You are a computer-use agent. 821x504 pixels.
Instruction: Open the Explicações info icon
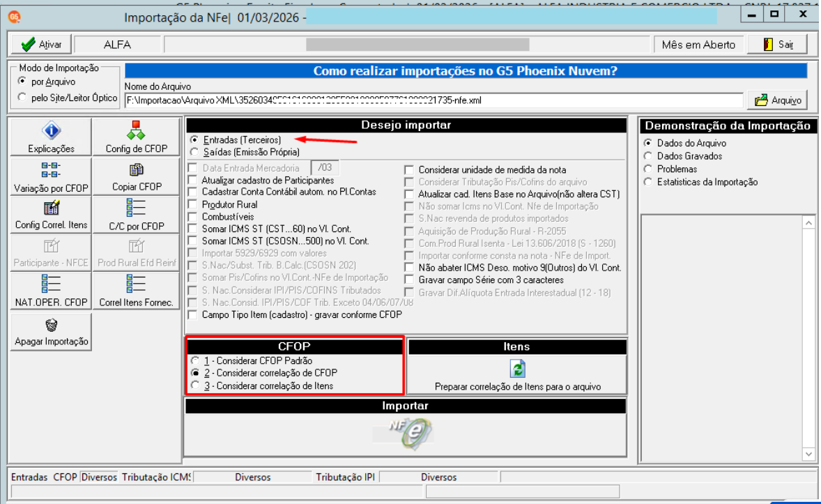click(x=51, y=130)
